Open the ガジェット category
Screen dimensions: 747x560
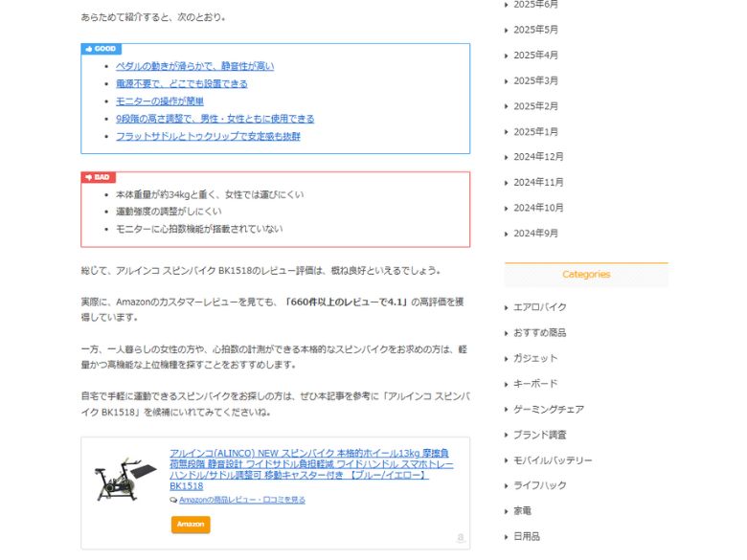tap(535, 358)
